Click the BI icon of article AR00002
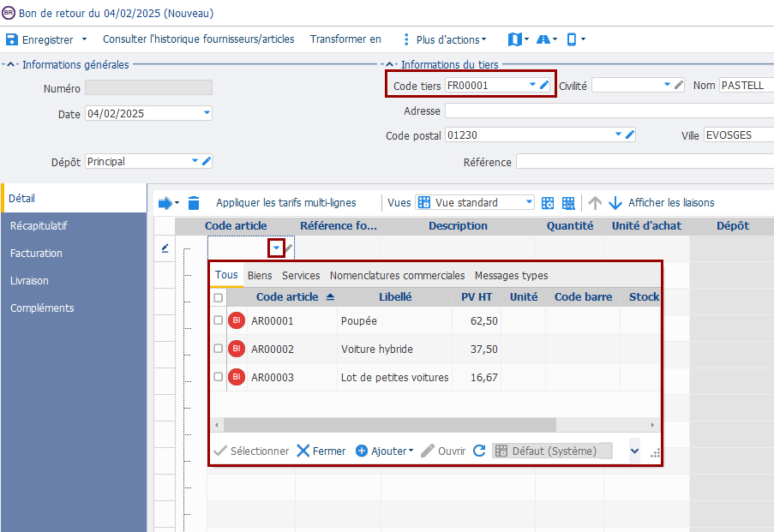This screenshot has height=532, width=774. (x=237, y=349)
